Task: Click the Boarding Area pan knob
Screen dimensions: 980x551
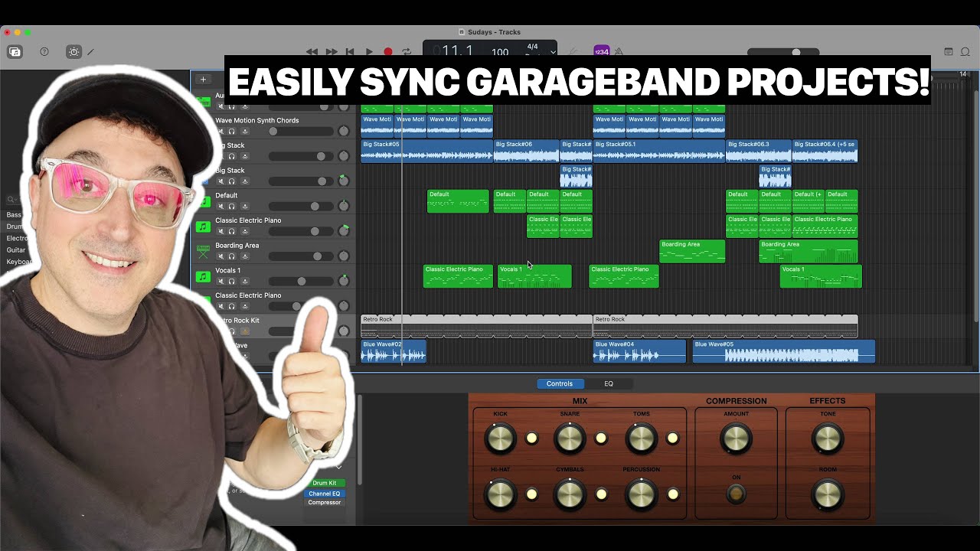Action: pos(344,256)
